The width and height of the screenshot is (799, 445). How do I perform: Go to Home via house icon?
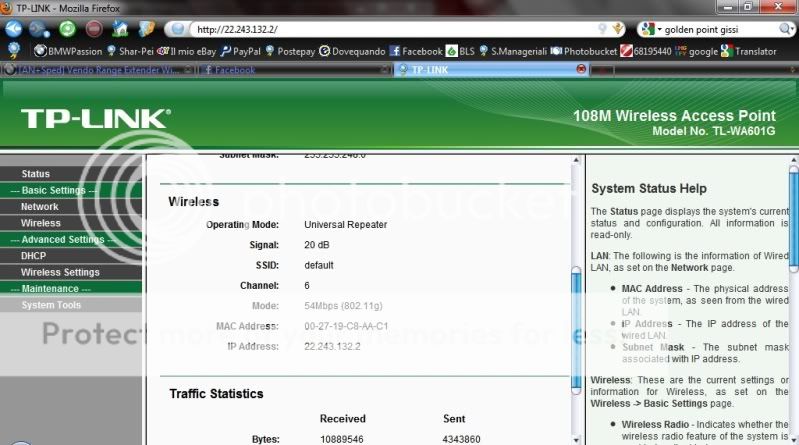[120, 29]
